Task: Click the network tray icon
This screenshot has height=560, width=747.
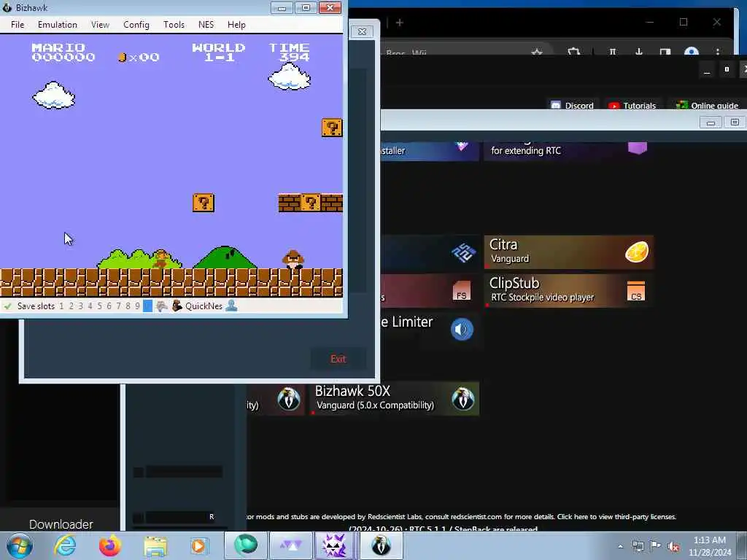Action: [638, 546]
